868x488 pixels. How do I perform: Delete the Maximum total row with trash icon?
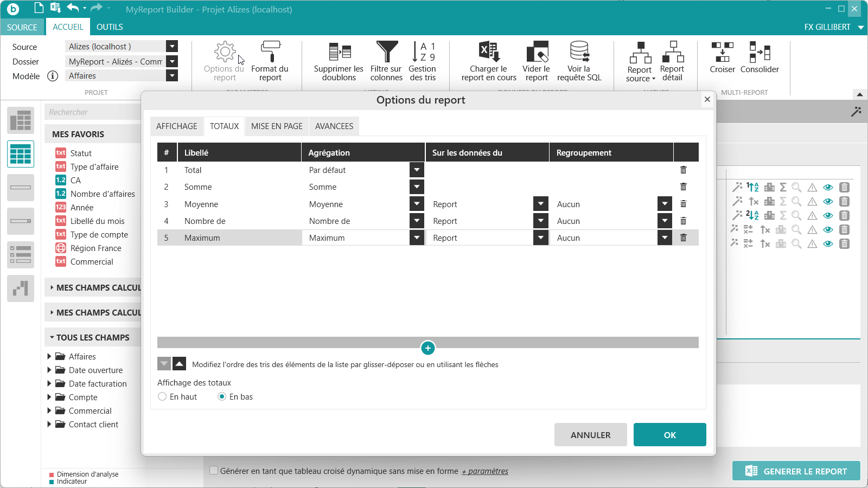pyautogui.click(x=684, y=237)
